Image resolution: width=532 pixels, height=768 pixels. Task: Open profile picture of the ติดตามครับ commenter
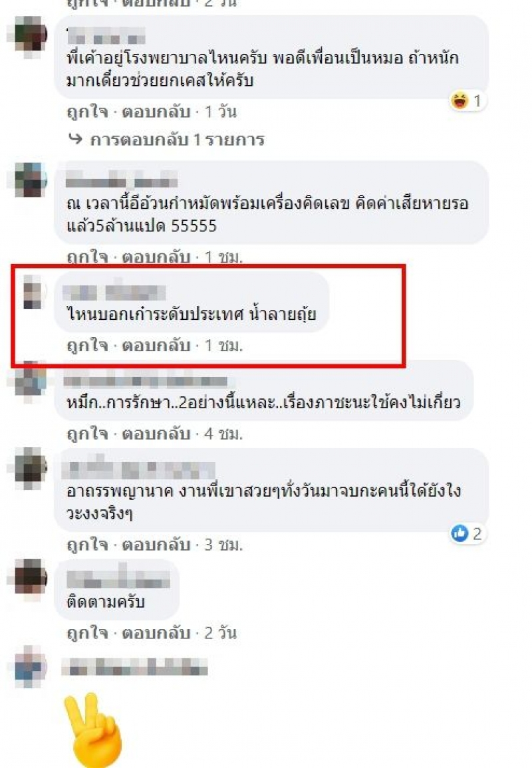coord(31,577)
